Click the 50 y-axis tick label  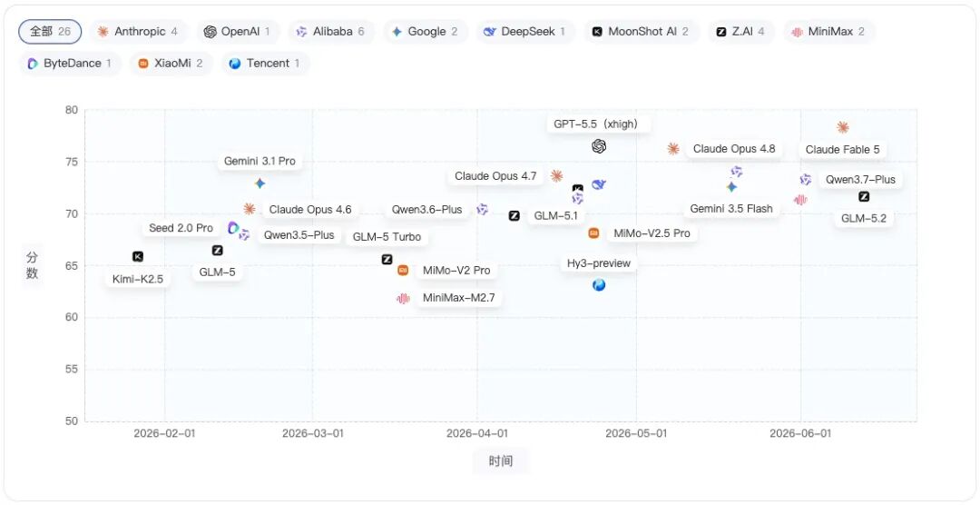pos(72,421)
